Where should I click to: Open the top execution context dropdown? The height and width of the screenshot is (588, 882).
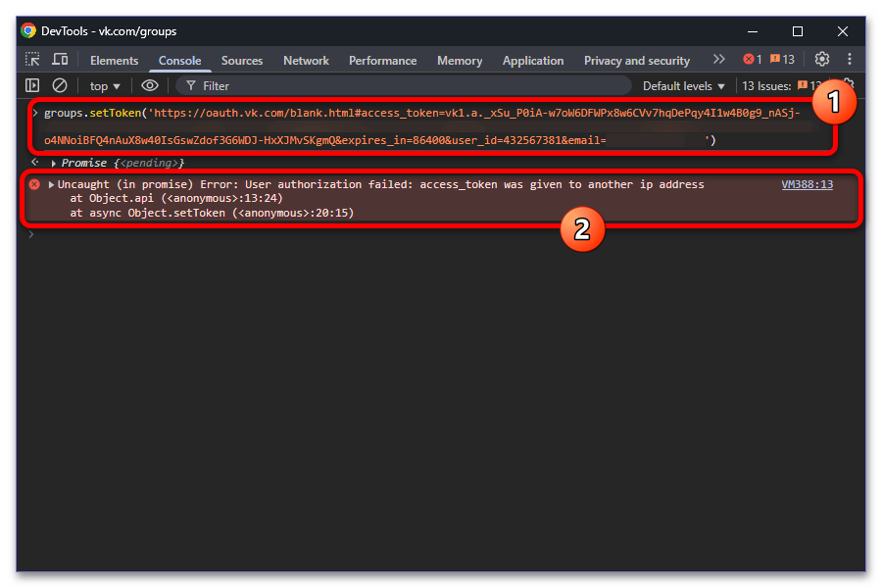105,86
